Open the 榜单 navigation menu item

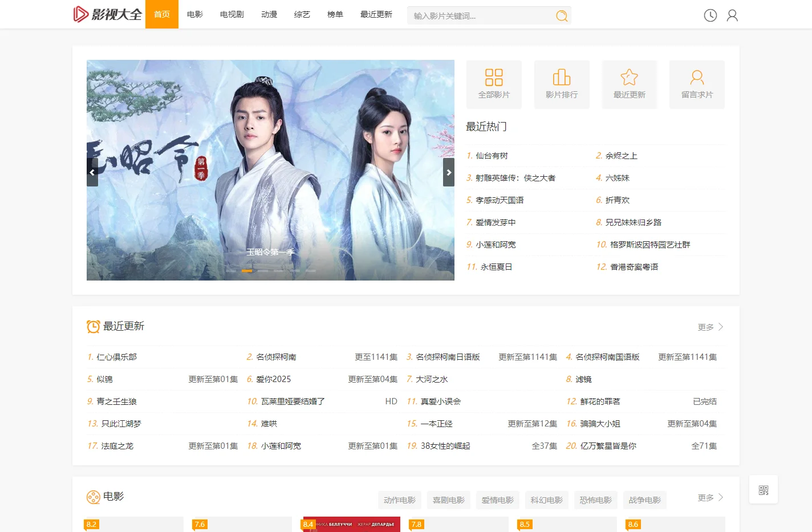click(335, 14)
